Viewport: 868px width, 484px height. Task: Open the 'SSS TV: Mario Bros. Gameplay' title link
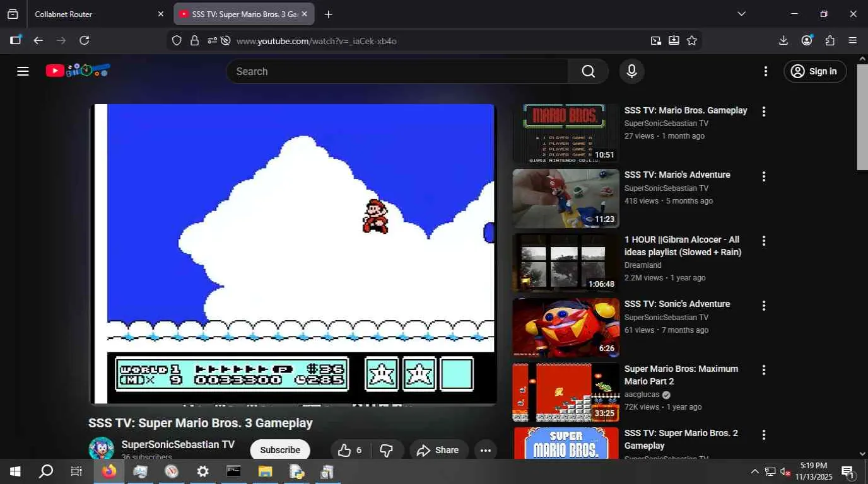686,110
